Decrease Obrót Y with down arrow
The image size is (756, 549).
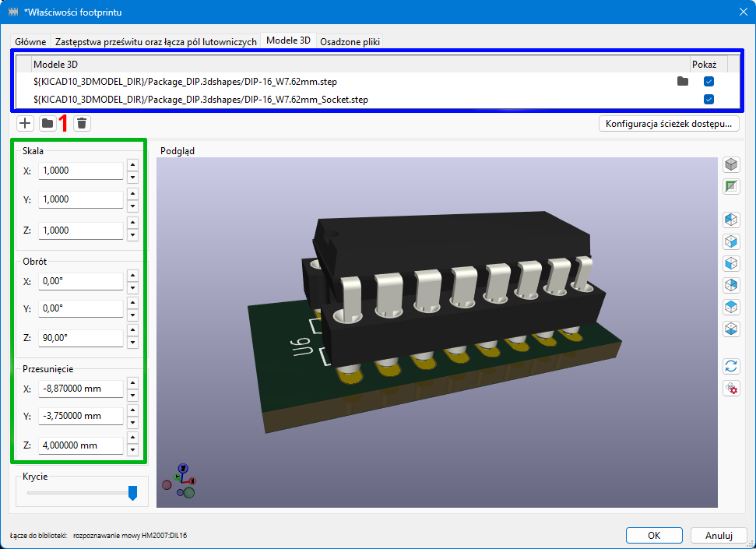click(x=132, y=315)
